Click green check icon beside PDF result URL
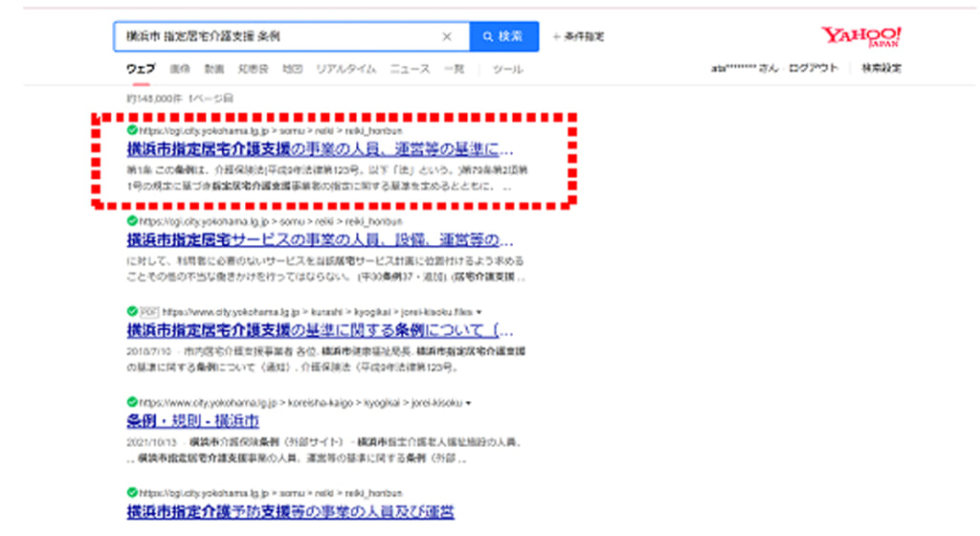This screenshot has height=536, width=980. (132, 311)
